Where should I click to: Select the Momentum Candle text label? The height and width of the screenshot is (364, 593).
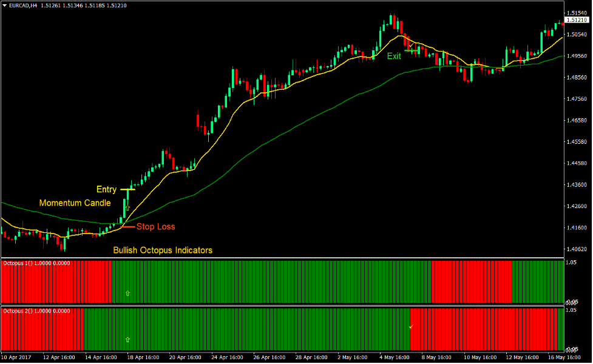pyautogui.click(x=75, y=203)
